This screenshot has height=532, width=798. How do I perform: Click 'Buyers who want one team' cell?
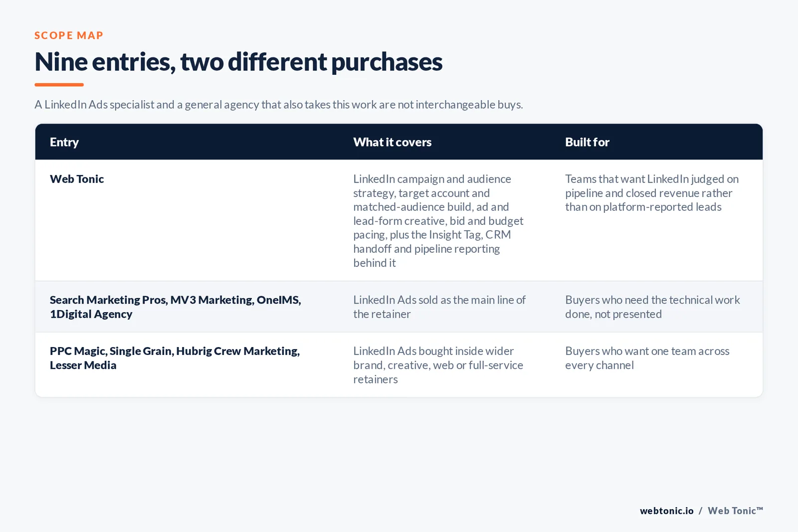(x=647, y=358)
